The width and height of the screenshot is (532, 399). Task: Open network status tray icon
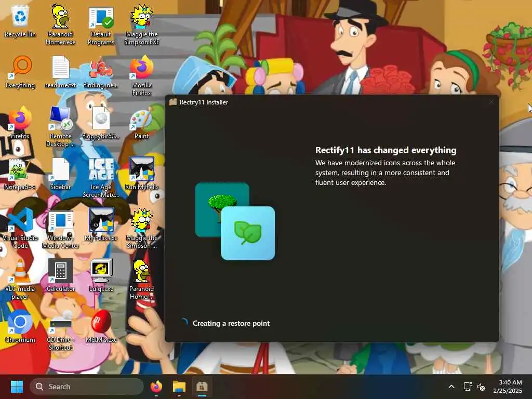point(468,387)
